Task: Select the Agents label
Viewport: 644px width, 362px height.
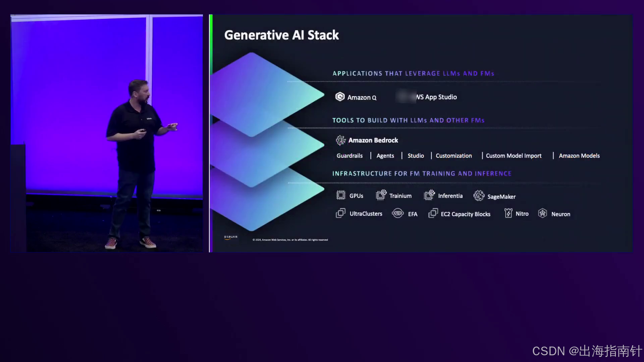Action: pos(385,156)
